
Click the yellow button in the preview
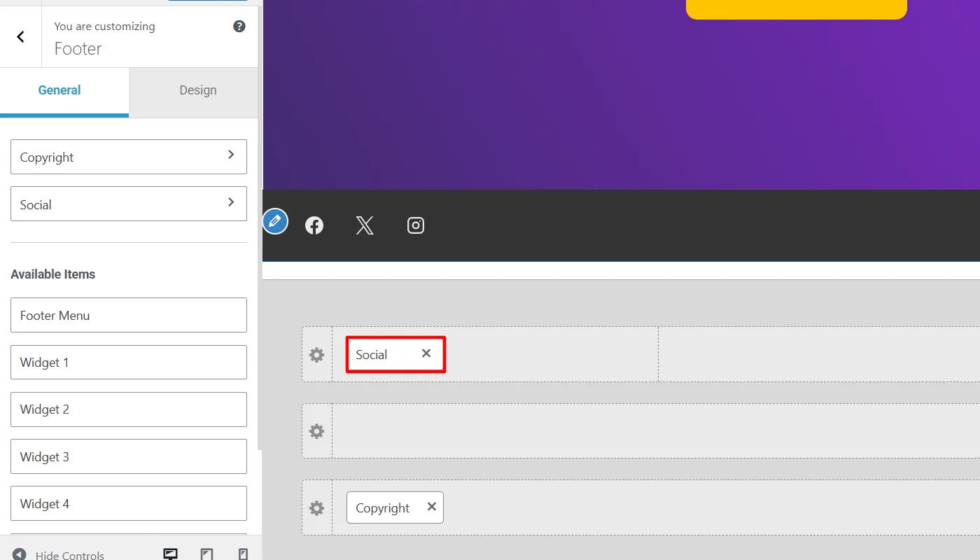coord(797,9)
